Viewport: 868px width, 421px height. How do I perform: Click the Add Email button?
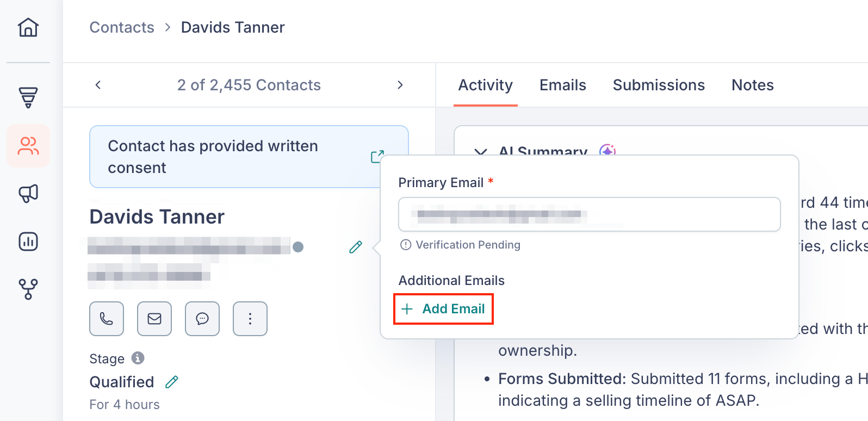pos(443,309)
